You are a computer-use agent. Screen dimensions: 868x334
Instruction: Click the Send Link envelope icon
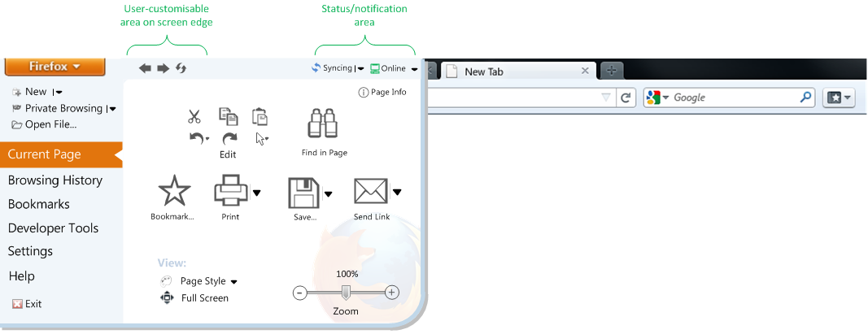point(371,191)
